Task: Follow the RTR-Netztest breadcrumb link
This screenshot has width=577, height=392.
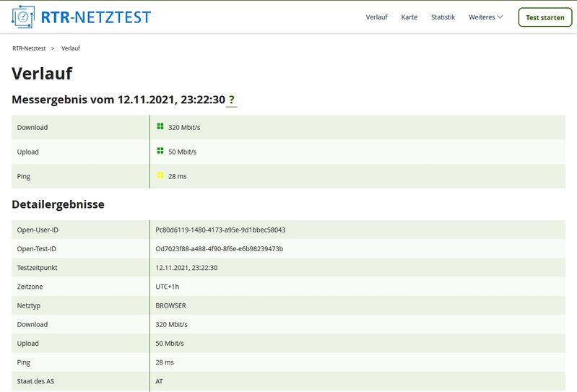Action: (29, 48)
